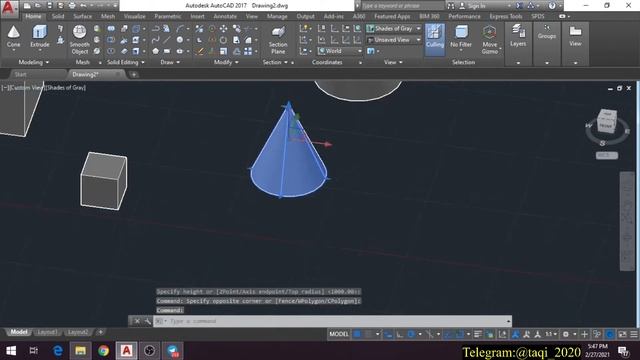Click the Customization menu icon in status bar
Viewport: 640px width, 360px height.
point(633,334)
